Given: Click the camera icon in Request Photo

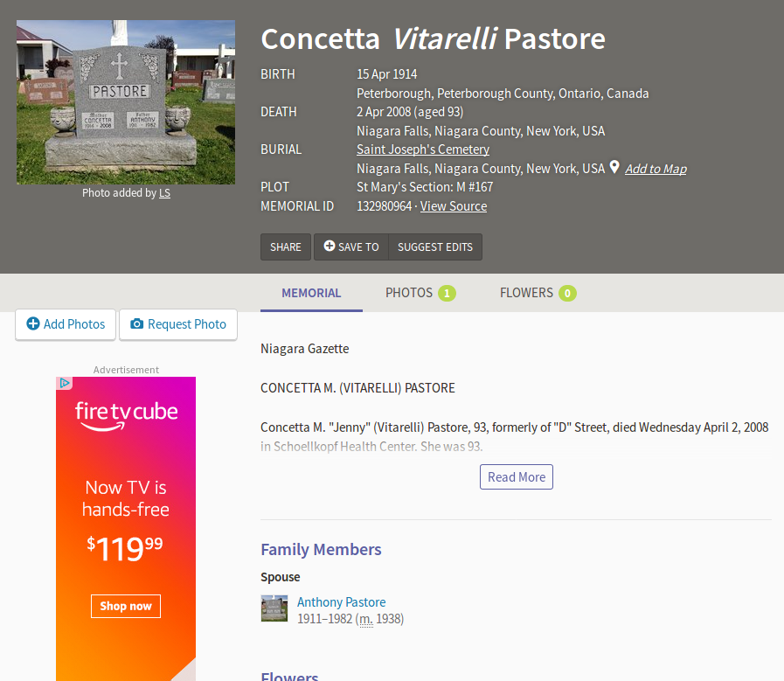Looking at the screenshot, I should (x=136, y=323).
